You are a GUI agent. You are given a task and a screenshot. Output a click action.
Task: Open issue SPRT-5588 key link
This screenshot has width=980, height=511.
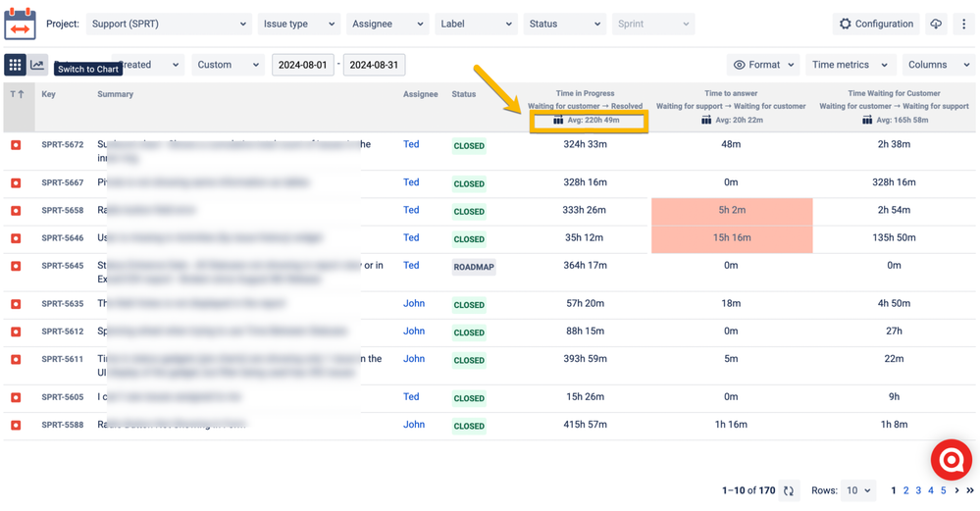point(63,425)
